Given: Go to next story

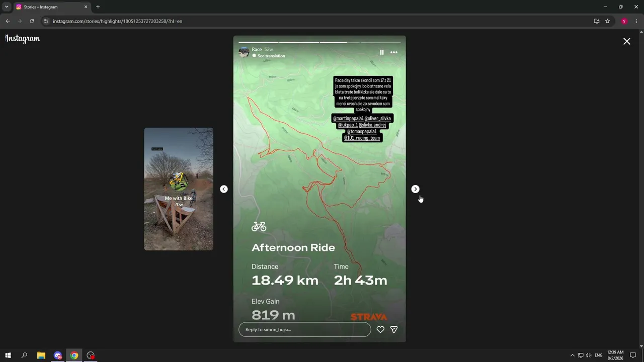Looking at the screenshot, I should click(x=415, y=189).
